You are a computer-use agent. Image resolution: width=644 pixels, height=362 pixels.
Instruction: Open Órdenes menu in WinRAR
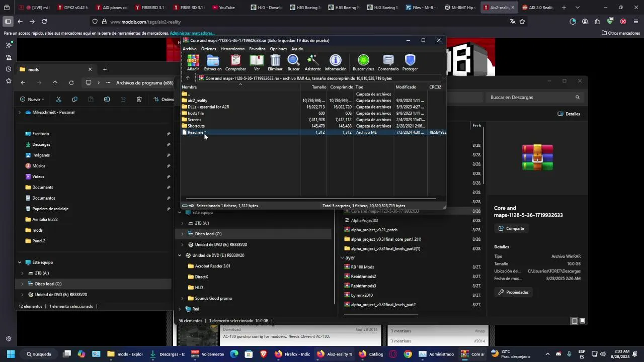[x=208, y=49]
